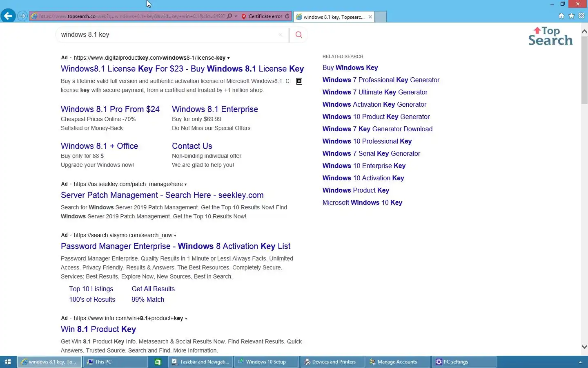
Task: Show hidden tray icons arrow
Action: [580, 362]
